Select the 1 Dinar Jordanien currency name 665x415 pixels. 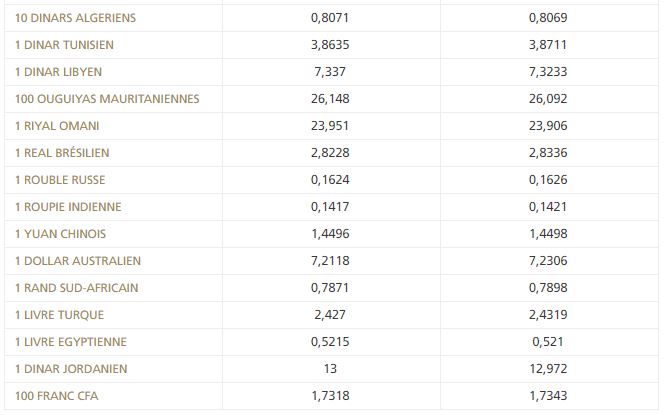[x=72, y=369]
